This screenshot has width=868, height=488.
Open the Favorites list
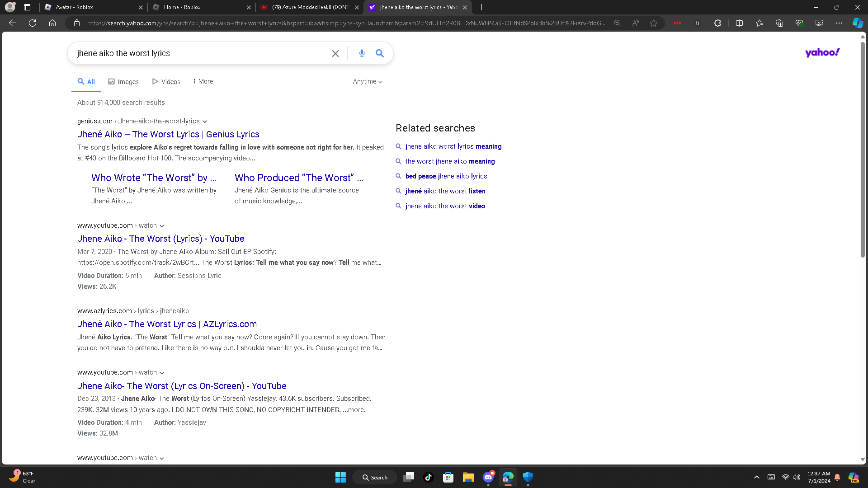tap(759, 23)
